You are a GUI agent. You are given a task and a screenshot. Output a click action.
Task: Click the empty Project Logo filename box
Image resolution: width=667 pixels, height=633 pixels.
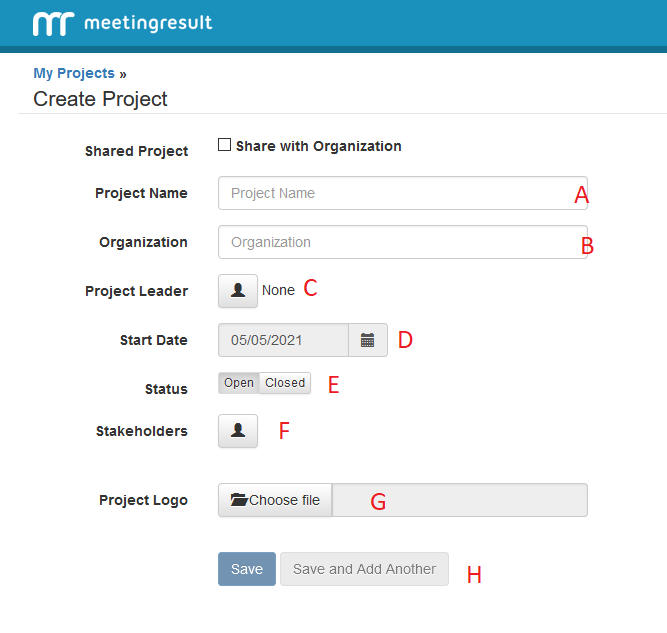click(460, 500)
